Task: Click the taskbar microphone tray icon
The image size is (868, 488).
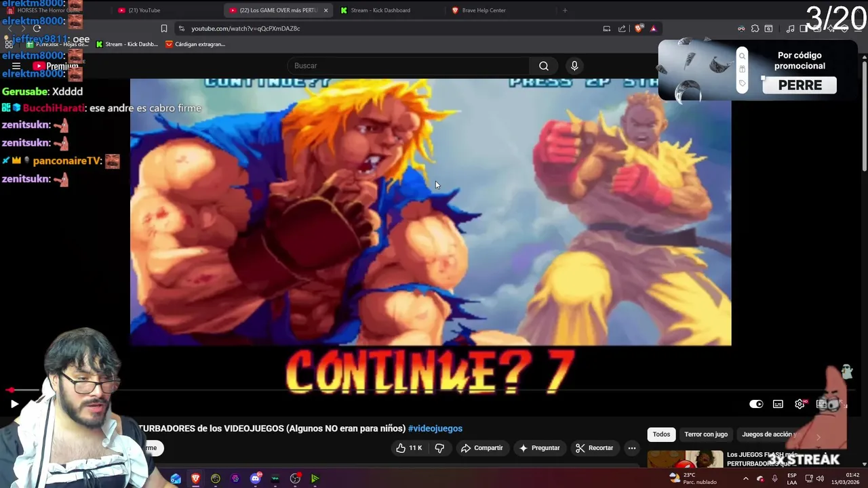Action: (x=775, y=479)
